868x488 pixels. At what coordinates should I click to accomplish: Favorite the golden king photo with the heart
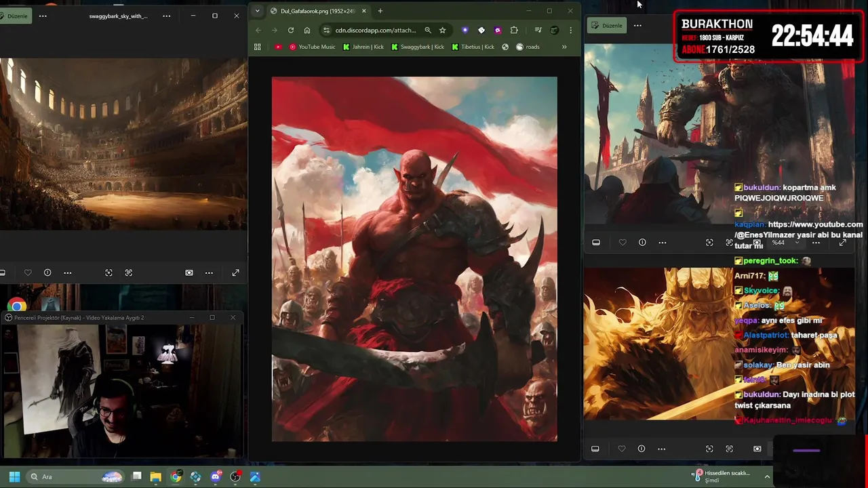(x=622, y=449)
